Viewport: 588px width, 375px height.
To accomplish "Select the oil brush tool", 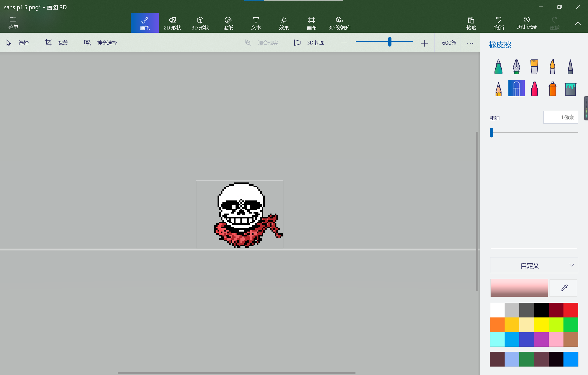I will 534,67.
